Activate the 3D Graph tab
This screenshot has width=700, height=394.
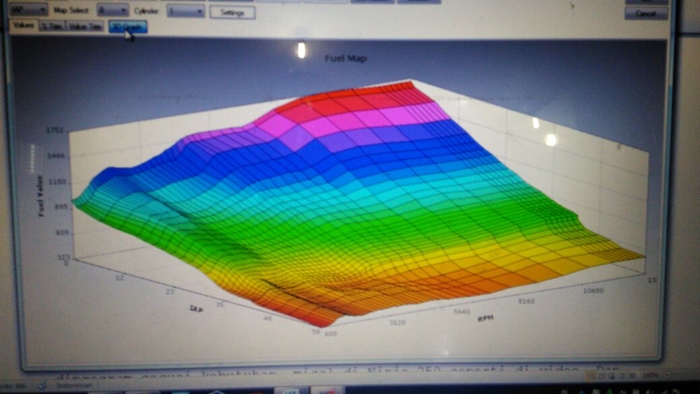(x=128, y=27)
